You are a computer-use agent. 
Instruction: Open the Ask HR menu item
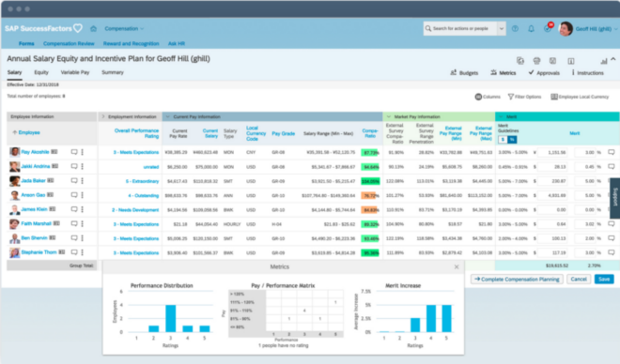pyautogui.click(x=177, y=43)
